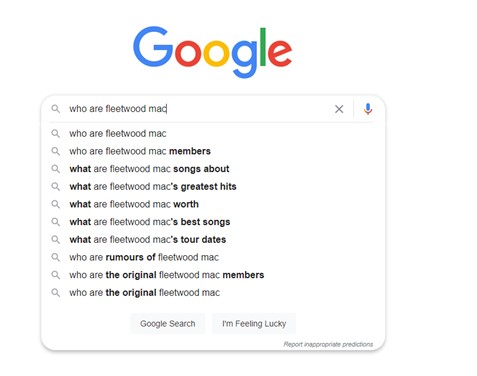Click the Google logo
This screenshot has width=477, height=376.
click(x=213, y=52)
